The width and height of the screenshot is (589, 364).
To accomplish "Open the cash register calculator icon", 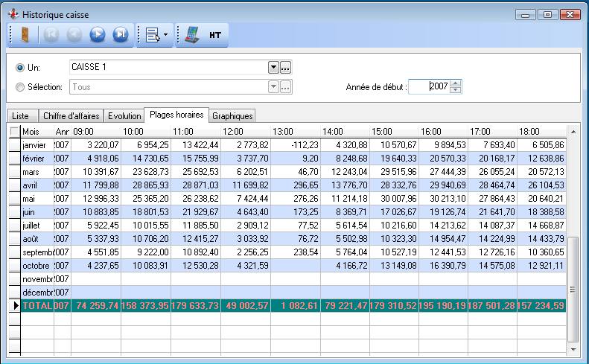I will coord(192,34).
